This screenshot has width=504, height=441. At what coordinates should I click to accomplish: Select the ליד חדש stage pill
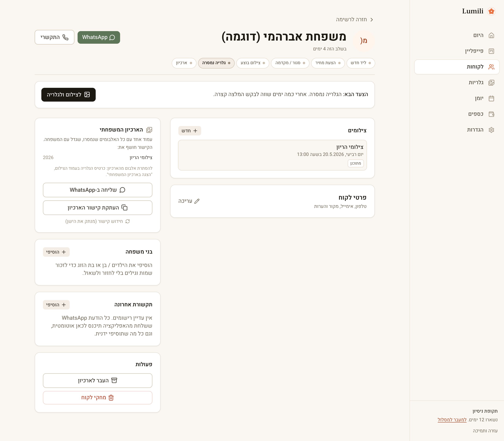click(x=360, y=63)
